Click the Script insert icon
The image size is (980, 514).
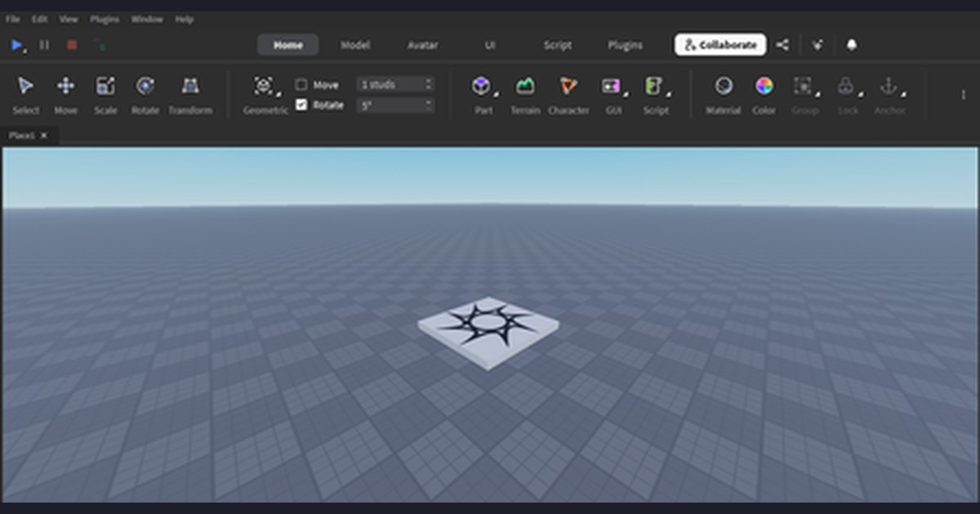(653, 86)
